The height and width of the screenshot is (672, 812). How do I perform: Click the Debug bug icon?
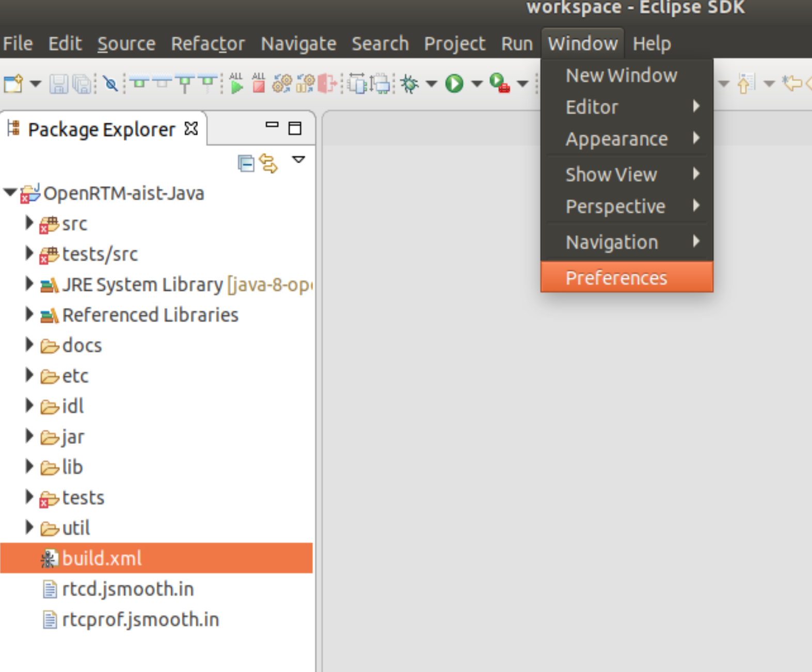pyautogui.click(x=410, y=84)
